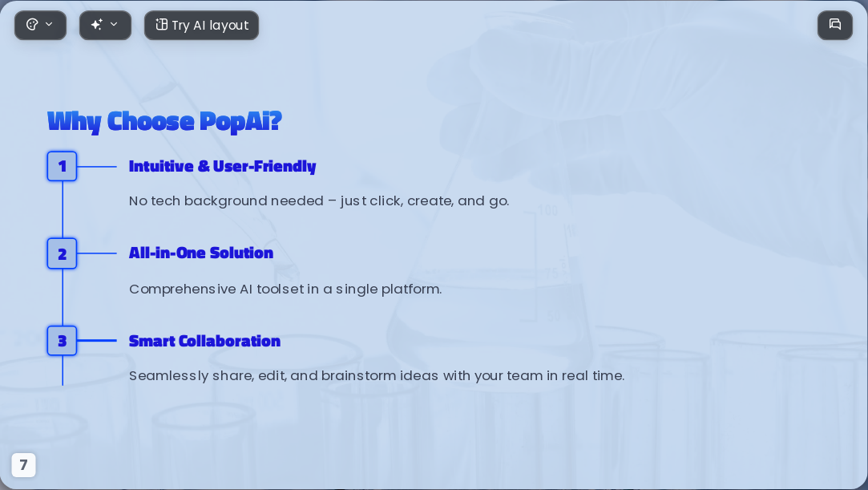The image size is (868, 490).
Task: Click the 'Comprehensive AI toolset' description text
Action: pos(285,289)
